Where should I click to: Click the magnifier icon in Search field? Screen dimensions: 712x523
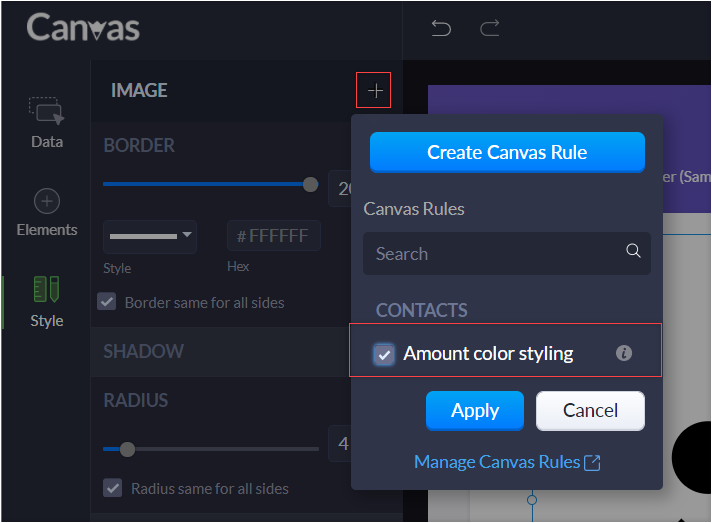[633, 251]
